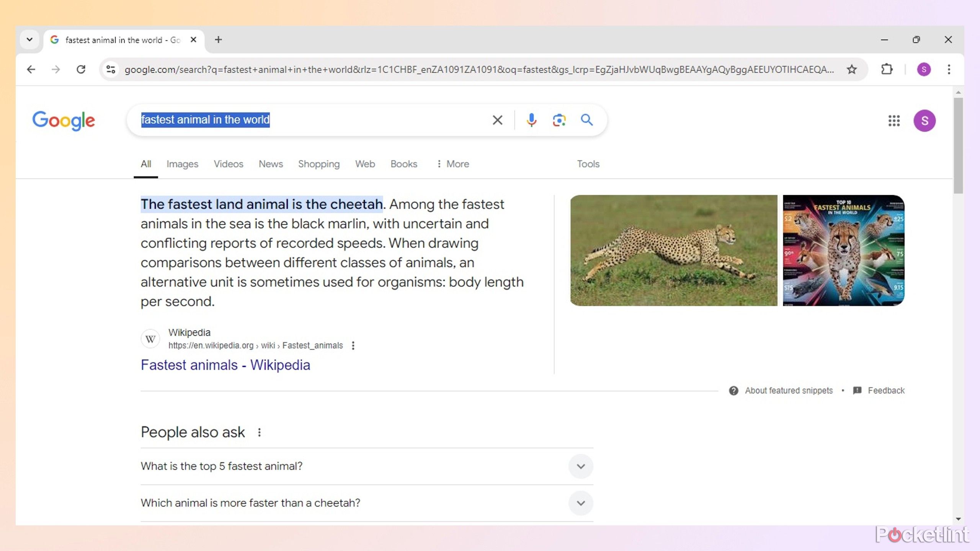Click the Google Apps grid icon
This screenshot has width=980, height=551.
pos(894,121)
